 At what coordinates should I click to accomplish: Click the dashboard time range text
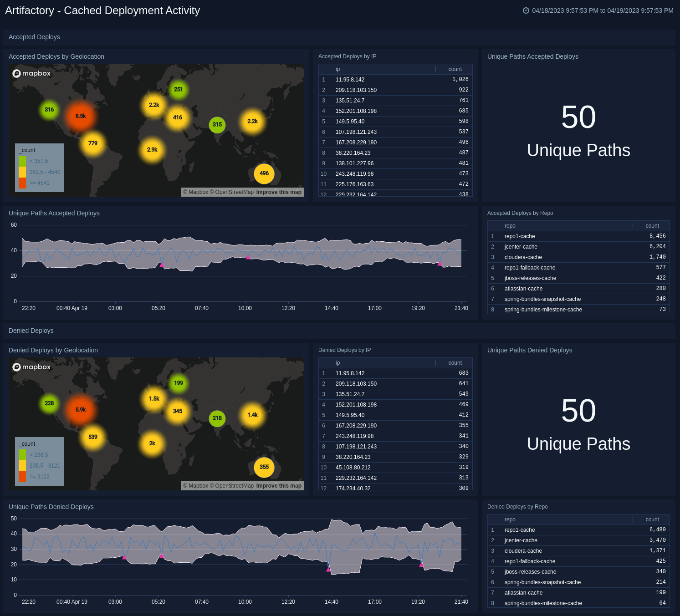[603, 10]
